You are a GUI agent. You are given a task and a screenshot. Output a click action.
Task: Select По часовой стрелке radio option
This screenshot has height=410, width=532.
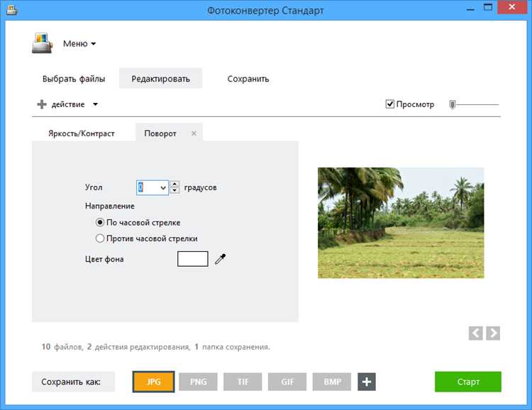tap(100, 222)
